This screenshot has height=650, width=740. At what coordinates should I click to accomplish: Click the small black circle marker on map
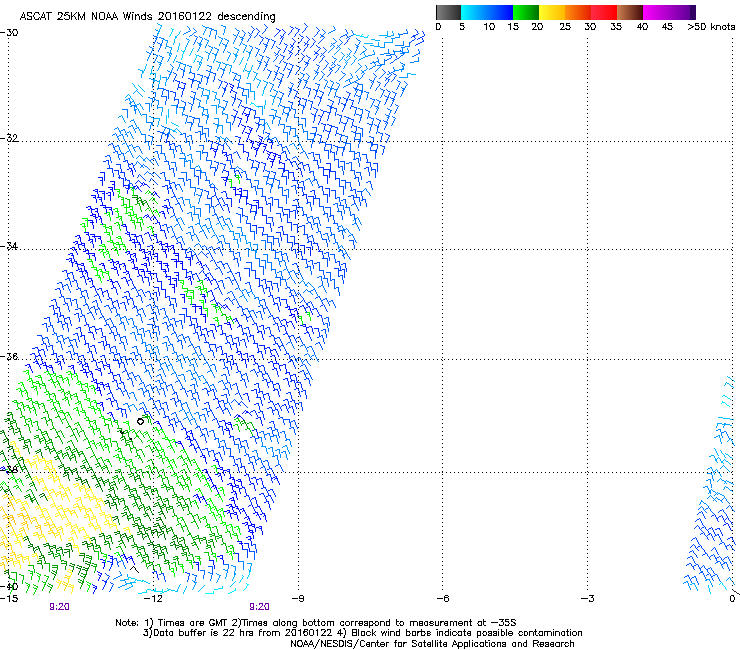point(140,422)
